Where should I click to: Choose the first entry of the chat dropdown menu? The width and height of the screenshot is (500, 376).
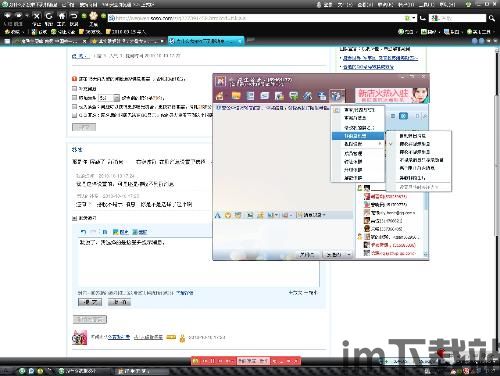click(x=358, y=110)
